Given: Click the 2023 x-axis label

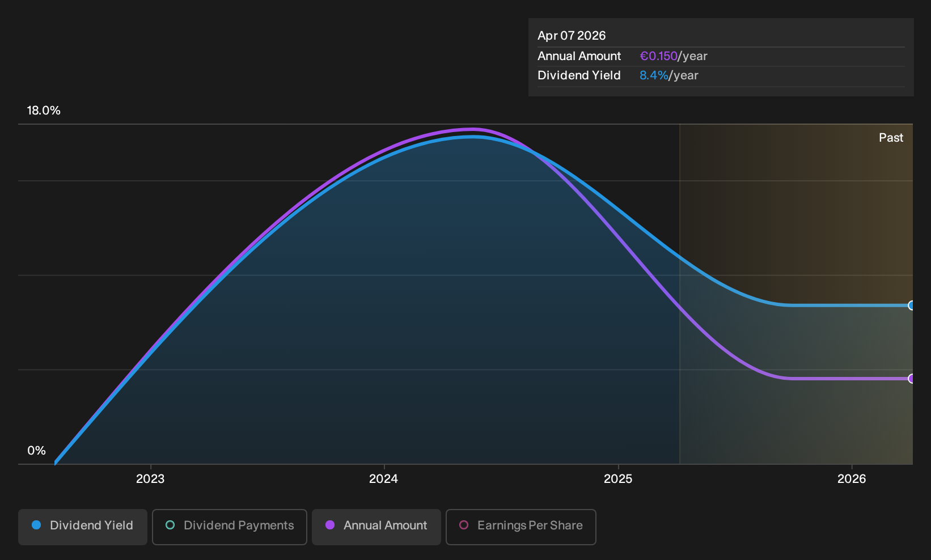Looking at the screenshot, I should click(150, 479).
